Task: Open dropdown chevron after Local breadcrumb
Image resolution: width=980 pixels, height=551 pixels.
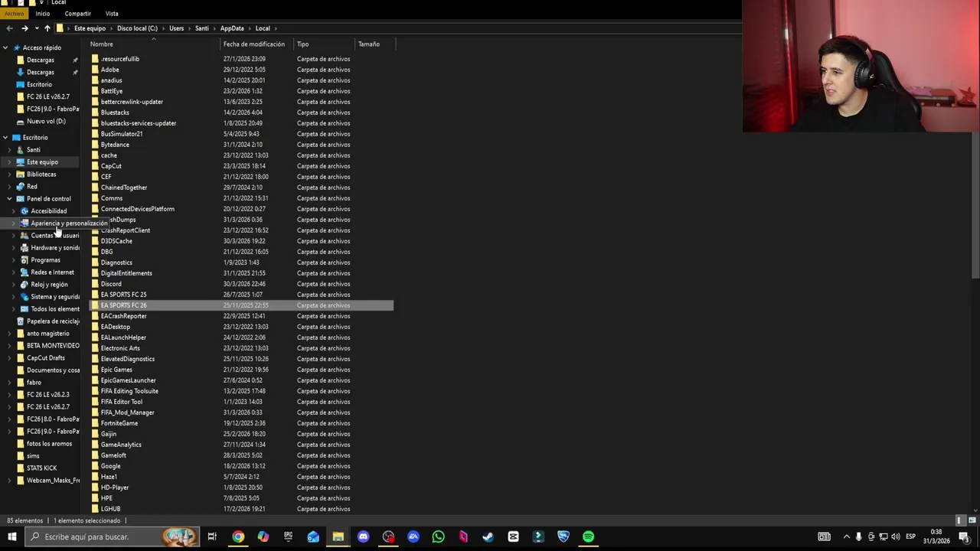Action: (276, 28)
